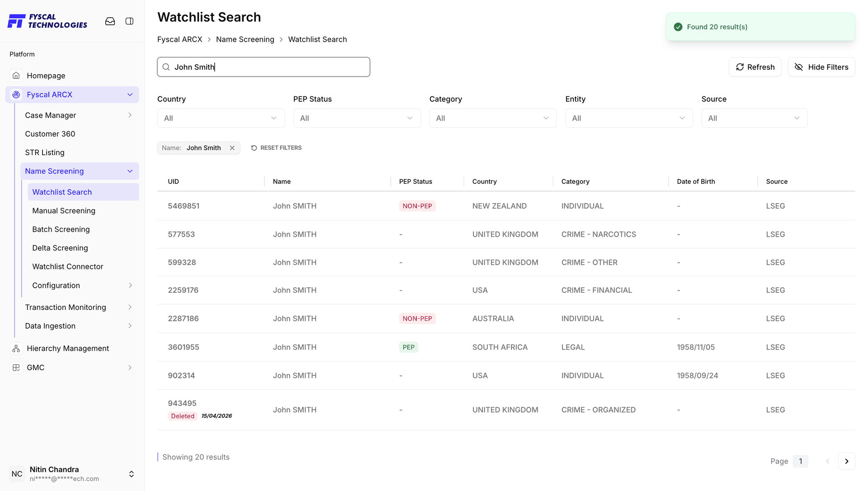
Task: Click the Date of Birth column header
Action: tap(696, 181)
